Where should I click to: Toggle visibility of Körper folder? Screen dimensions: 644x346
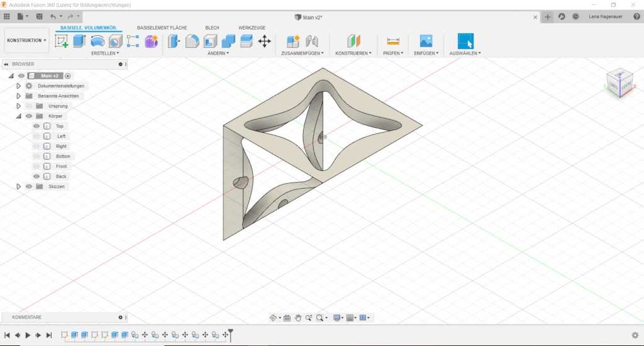point(29,116)
